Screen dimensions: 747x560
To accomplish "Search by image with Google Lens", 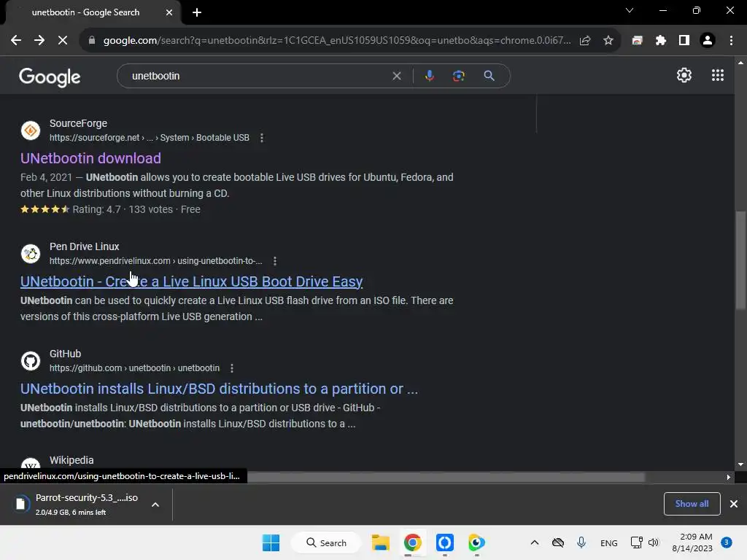I will [458, 76].
